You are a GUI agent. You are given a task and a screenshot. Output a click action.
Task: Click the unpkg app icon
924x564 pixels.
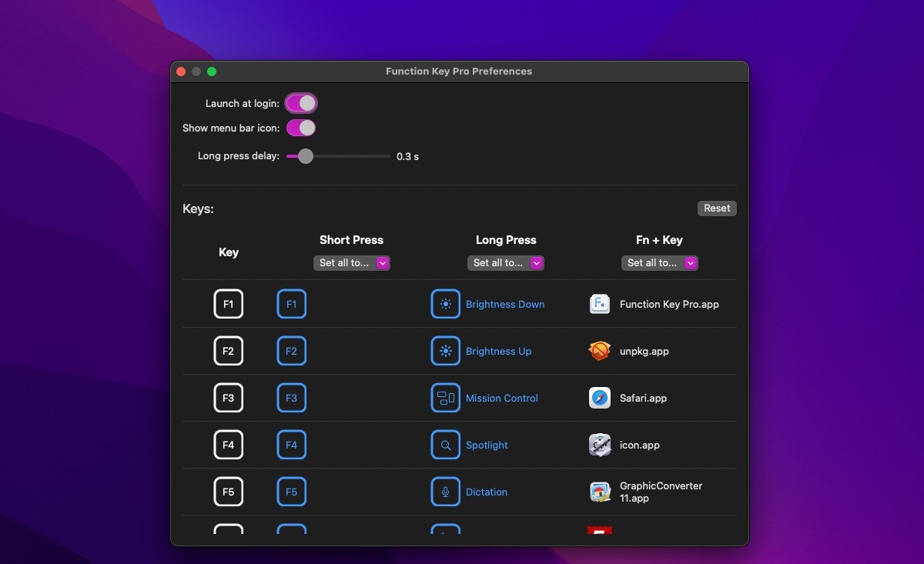pos(600,351)
